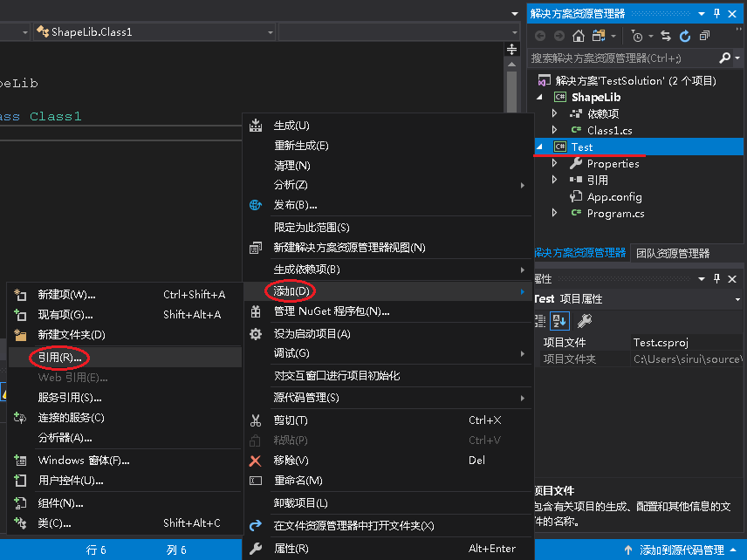Close the Properties panel
Screen dimensions: 747x560
click(732, 279)
